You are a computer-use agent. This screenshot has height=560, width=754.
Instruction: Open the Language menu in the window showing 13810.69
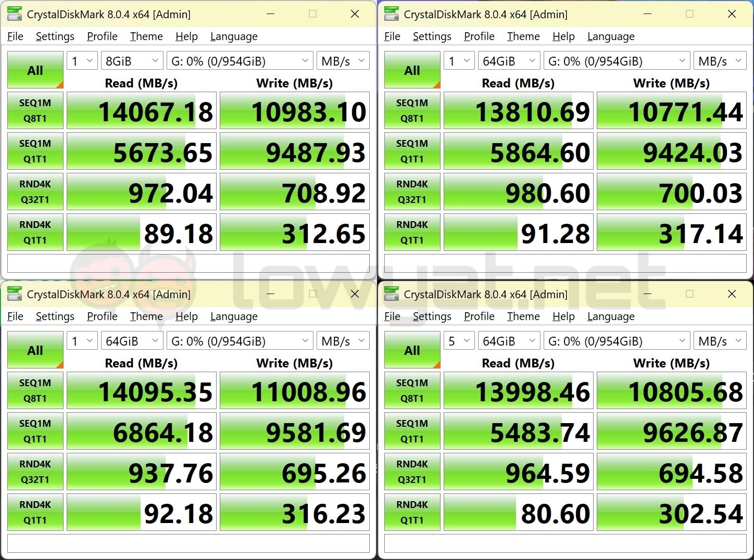(611, 36)
